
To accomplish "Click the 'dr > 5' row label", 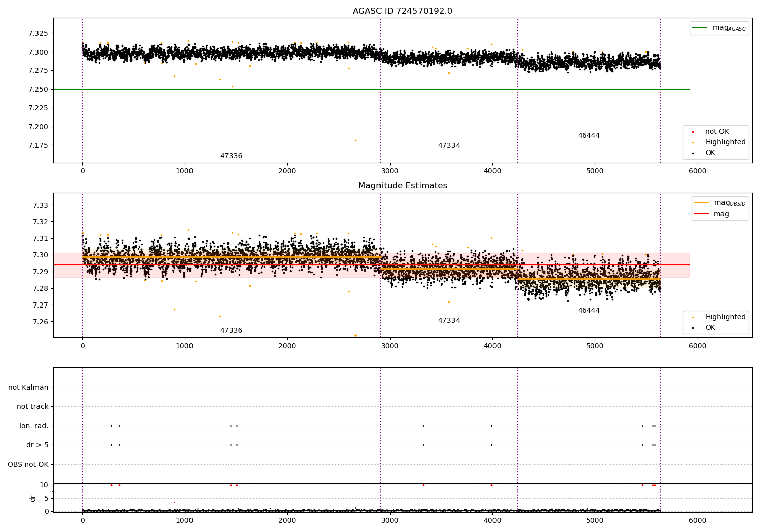I will (37, 445).
